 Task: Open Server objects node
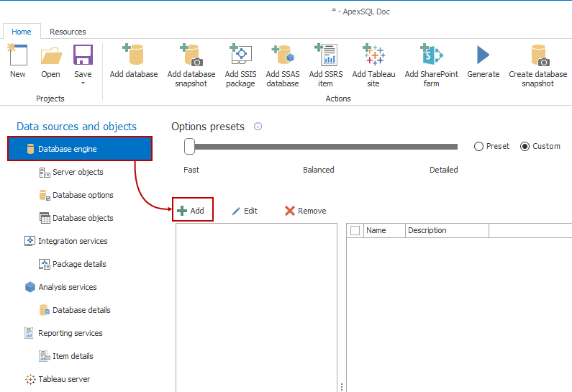coord(71,172)
